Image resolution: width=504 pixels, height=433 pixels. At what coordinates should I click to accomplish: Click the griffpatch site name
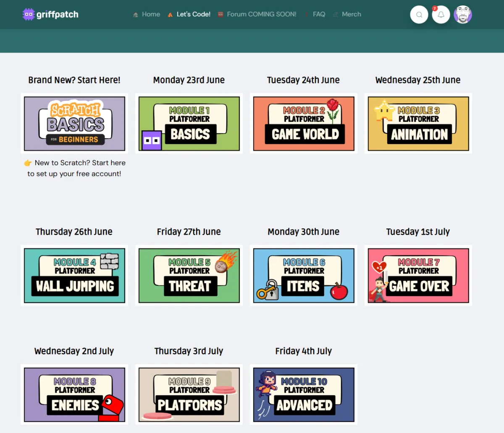(58, 14)
